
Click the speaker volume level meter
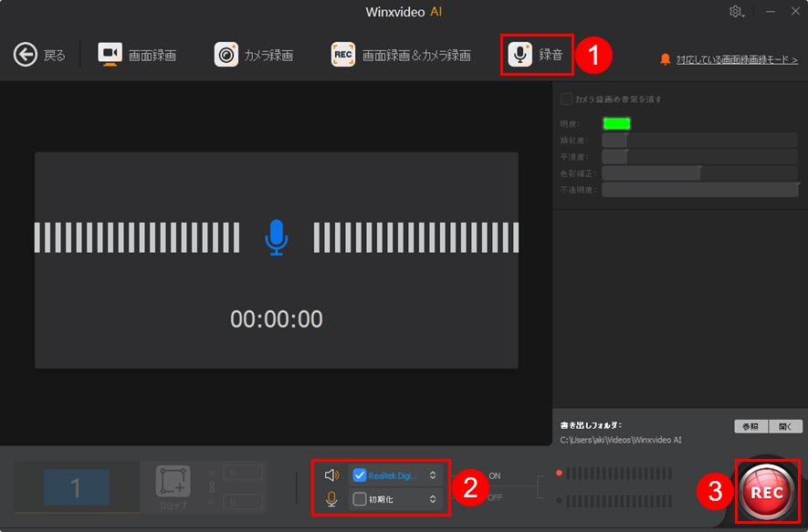pyautogui.click(x=619, y=473)
